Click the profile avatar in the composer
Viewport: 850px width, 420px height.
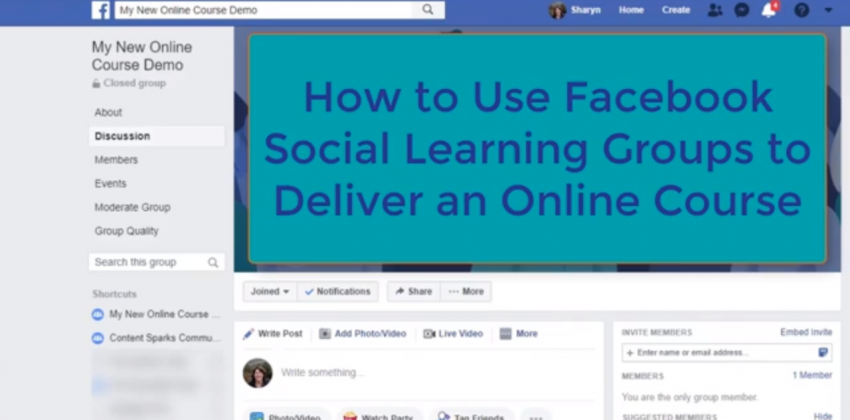tap(257, 373)
